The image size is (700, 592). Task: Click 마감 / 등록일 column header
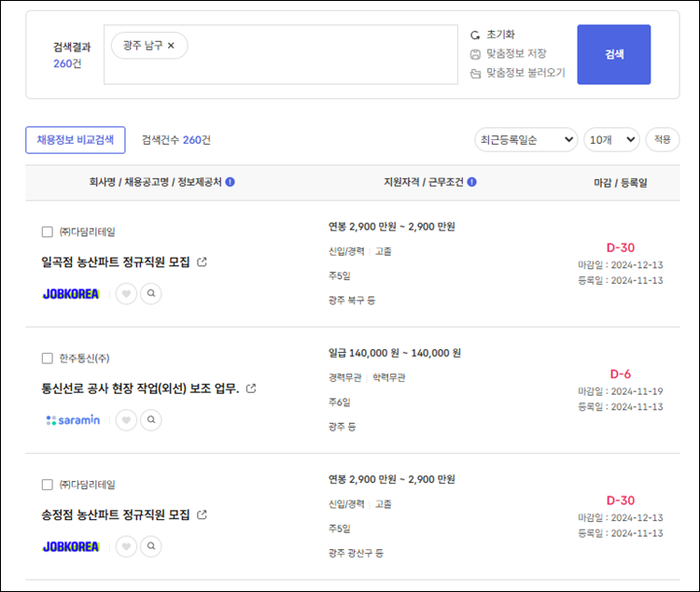620,182
